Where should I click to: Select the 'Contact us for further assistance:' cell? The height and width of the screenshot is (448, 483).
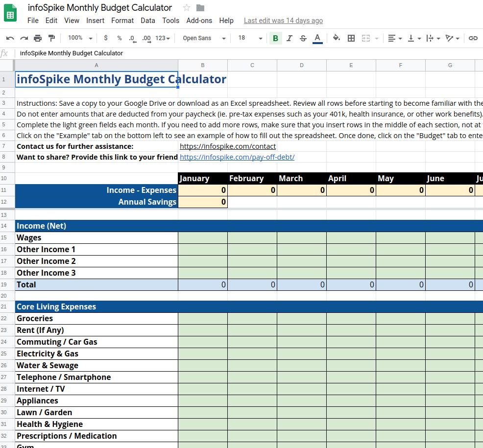click(x=97, y=146)
